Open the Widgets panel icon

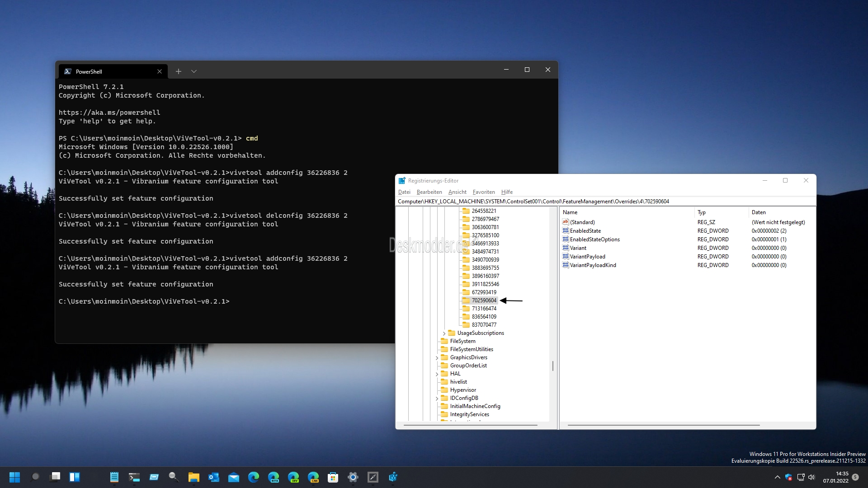pyautogui.click(x=75, y=477)
